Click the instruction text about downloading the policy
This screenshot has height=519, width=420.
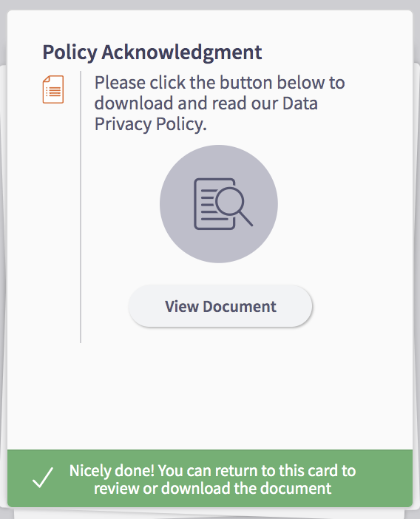coord(220,103)
